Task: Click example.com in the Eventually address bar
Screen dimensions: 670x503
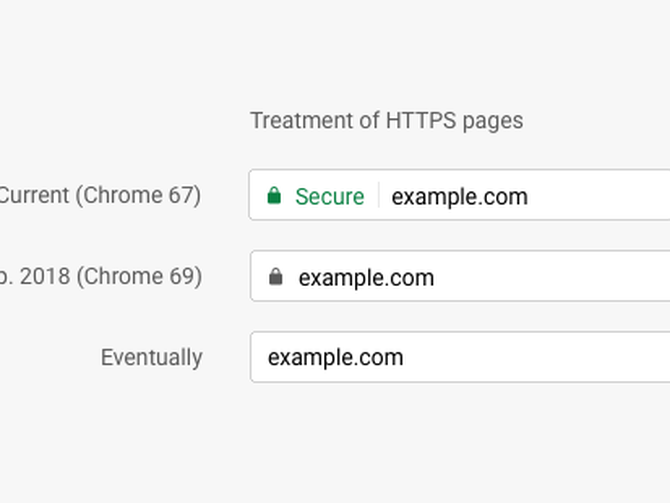Action: coord(335,358)
